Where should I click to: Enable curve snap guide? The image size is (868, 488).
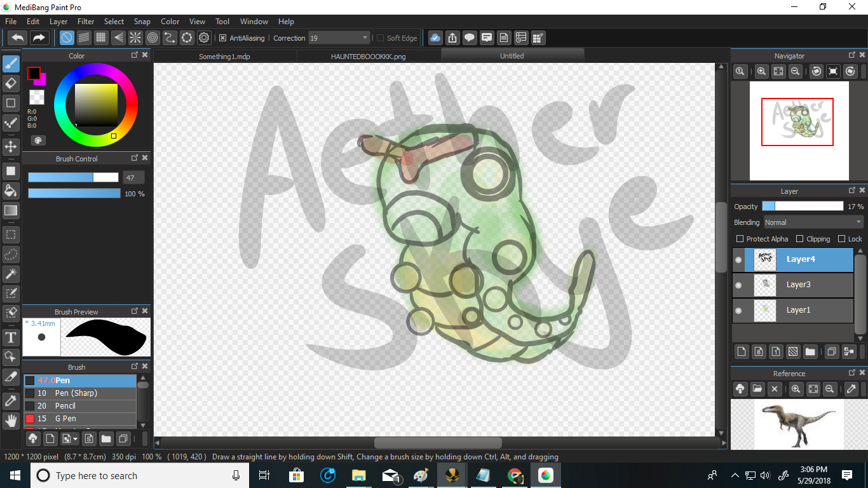[x=170, y=38]
